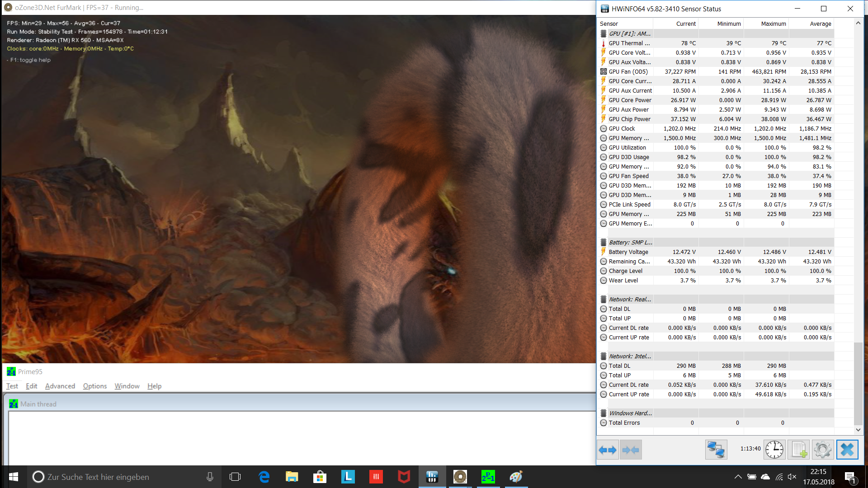
Task: Click the clock reset timer icon
Action: (774, 450)
